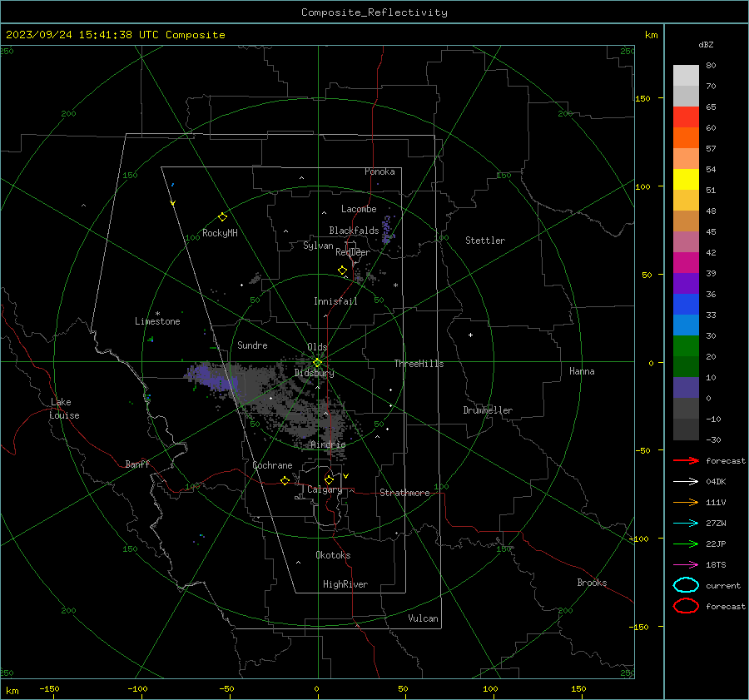Click the Sylvan label on map

318,246
